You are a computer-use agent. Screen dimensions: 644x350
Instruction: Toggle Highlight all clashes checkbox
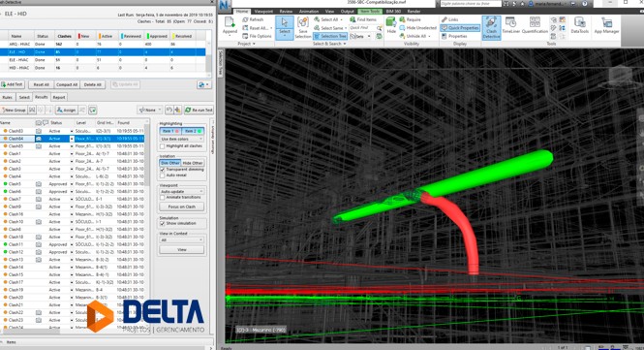(x=163, y=146)
